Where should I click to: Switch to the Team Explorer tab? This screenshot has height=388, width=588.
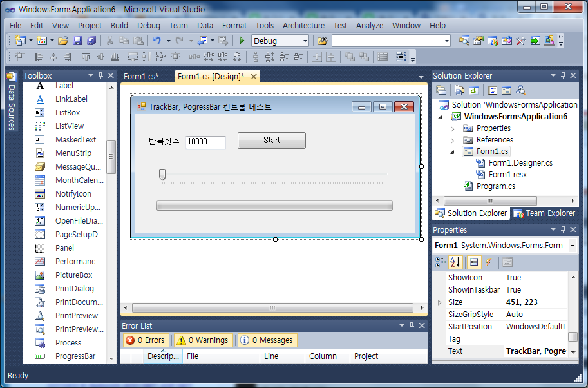point(544,213)
